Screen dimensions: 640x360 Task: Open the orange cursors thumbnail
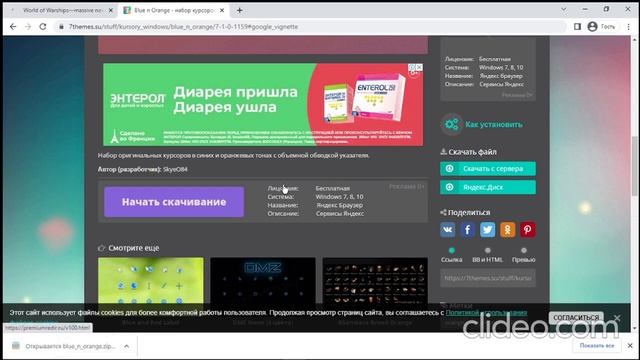(x=375, y=282)
